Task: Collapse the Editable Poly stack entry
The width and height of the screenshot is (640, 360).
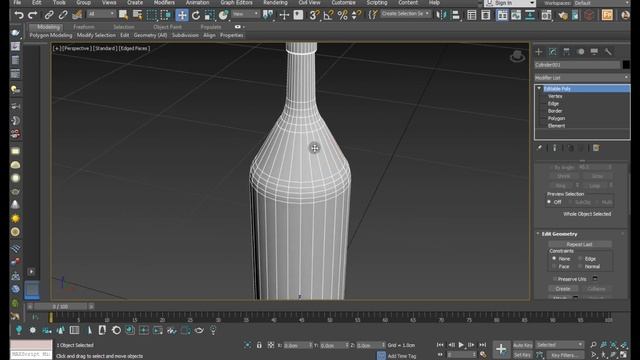Action: point(539,89)
